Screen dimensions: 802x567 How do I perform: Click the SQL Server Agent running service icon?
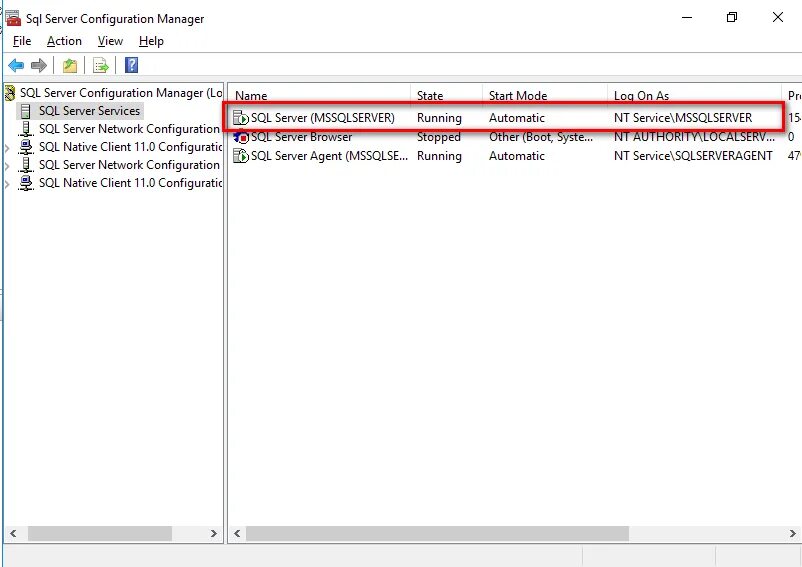coord(240,156)
